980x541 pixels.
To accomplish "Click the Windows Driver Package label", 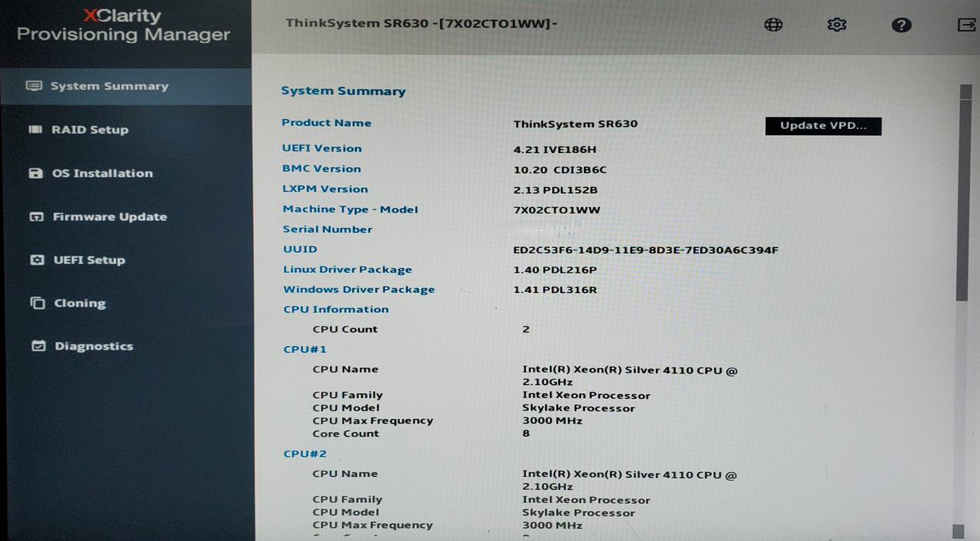I will click(359, 290).
